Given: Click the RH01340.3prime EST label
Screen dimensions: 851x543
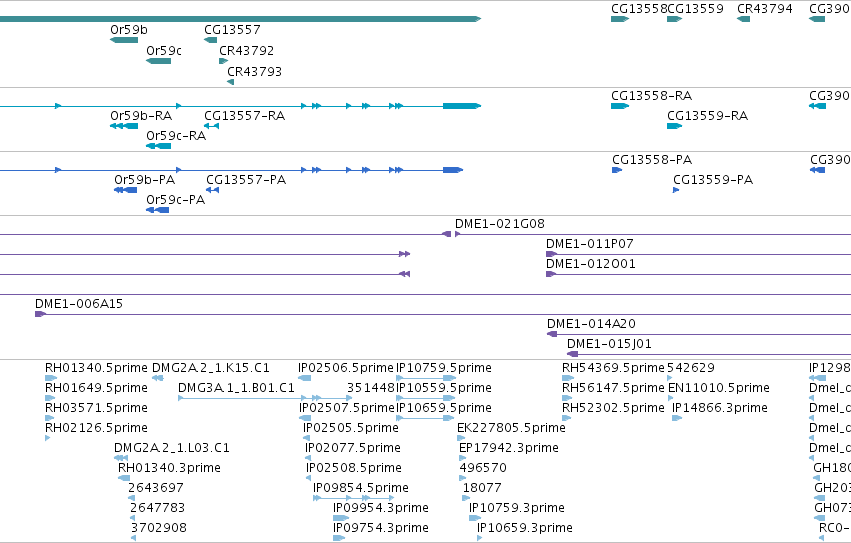Looking at the screenshot, I should [169, 468].
